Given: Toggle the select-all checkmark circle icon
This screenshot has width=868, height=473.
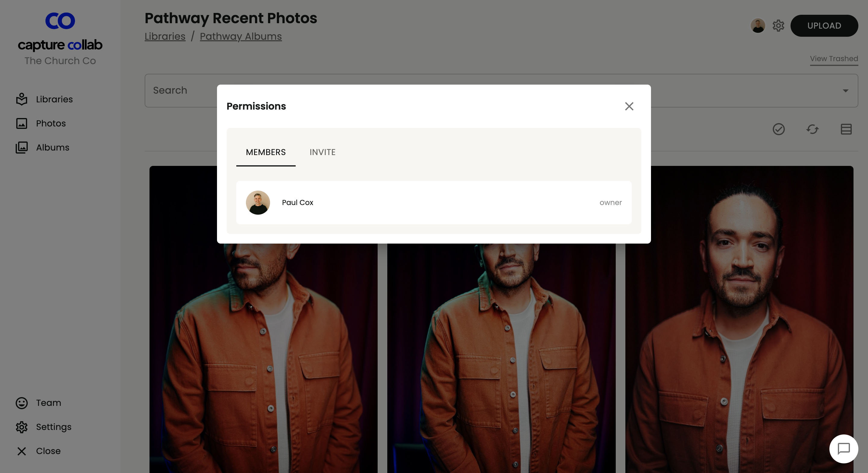Looking at the screenshot, I should pos(778,129).
